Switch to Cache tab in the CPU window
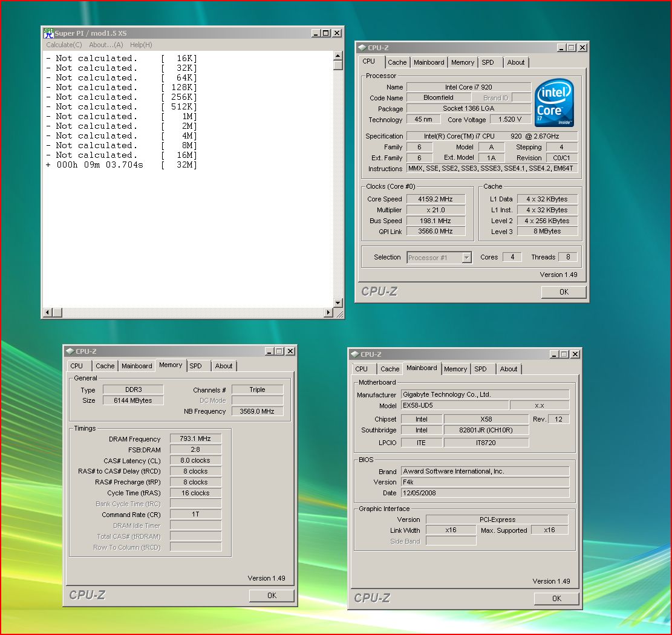Image resolution: width=672 pixels, height=635 pixels. point(397,62)
